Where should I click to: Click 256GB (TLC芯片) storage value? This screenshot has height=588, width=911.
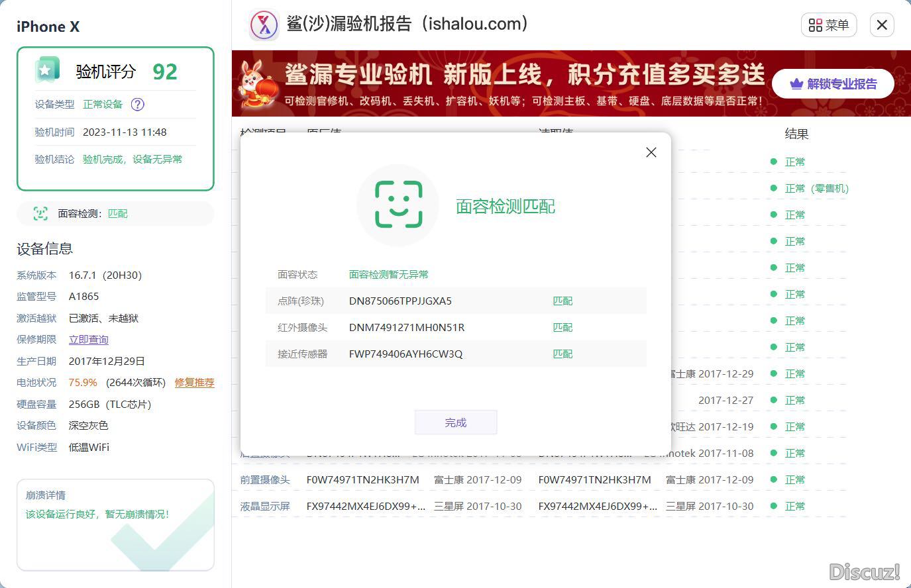(x=110, y=404)
